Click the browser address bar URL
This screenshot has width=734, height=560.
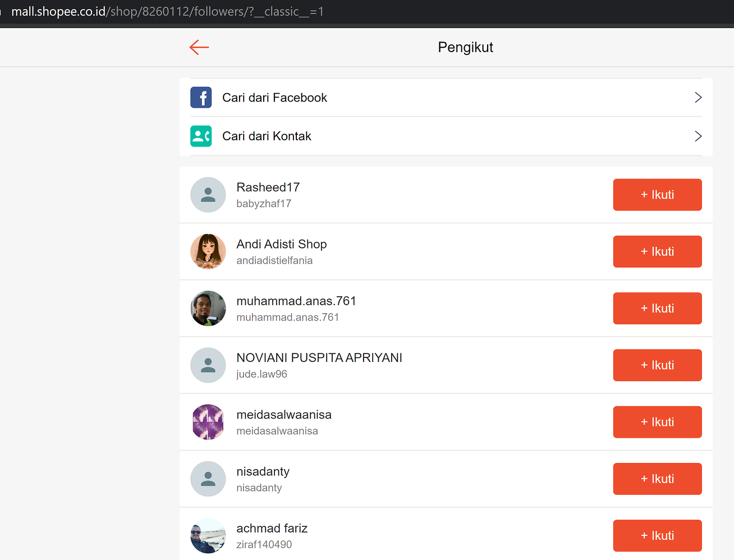[168, 11]
